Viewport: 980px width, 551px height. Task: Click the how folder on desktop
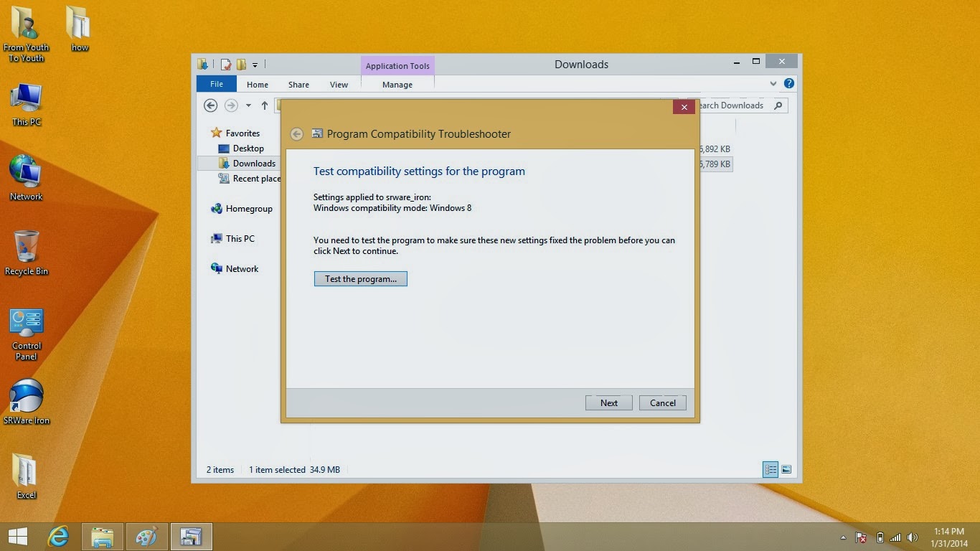pyautogui.click(x=79, y=29)
